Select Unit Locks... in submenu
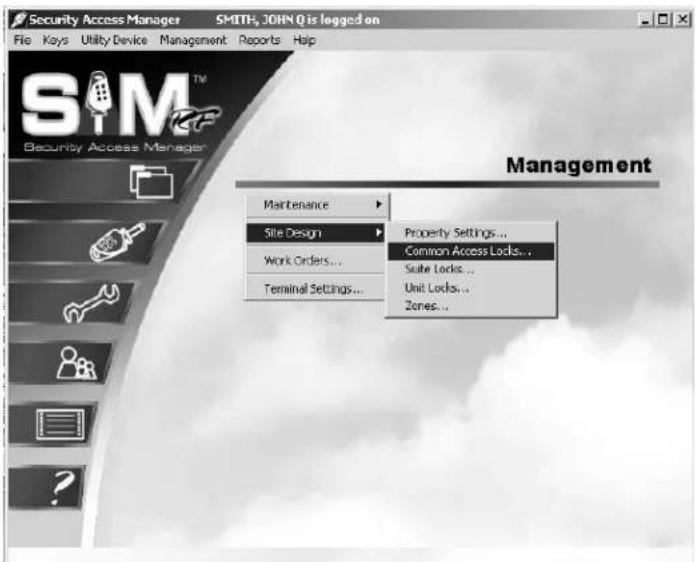696x562 pixels. (x=471, y=288)
